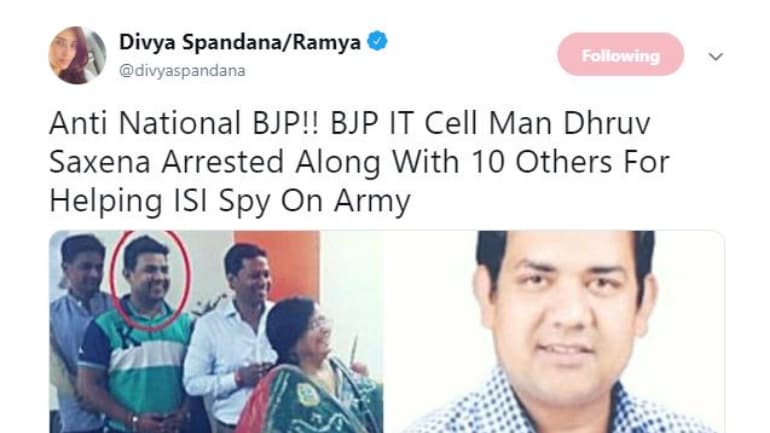The image size is (770, 433).
Task: Visit the @divyaspandana handle link
Action: tap(182, 71)
